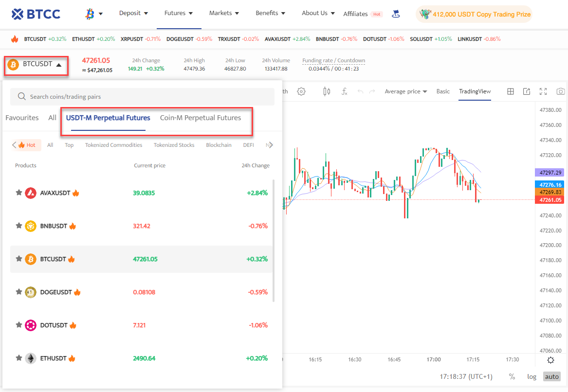
Task: Select XRPUSDT in the ticker bar
Action: 141,39
